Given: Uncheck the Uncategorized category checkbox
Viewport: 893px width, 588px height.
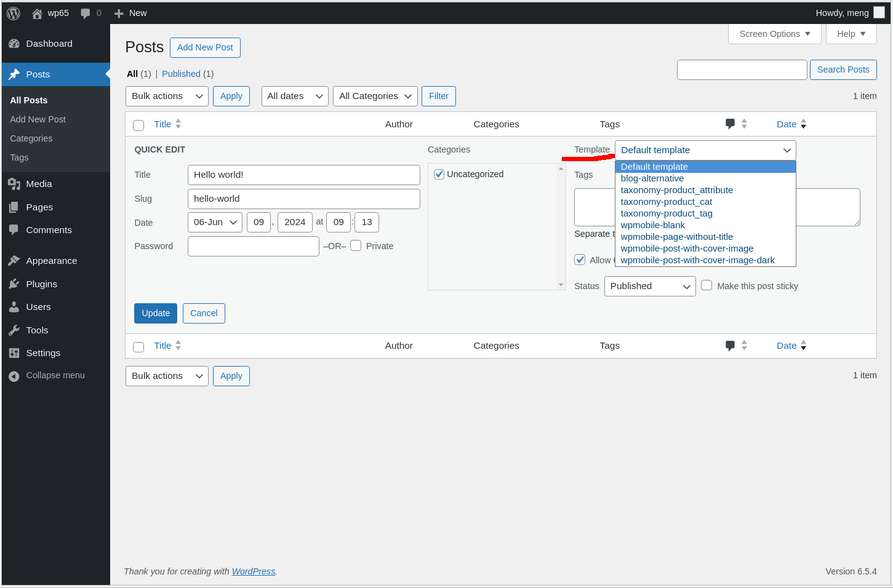Looking at the screenshot, I should click(439, 174).
